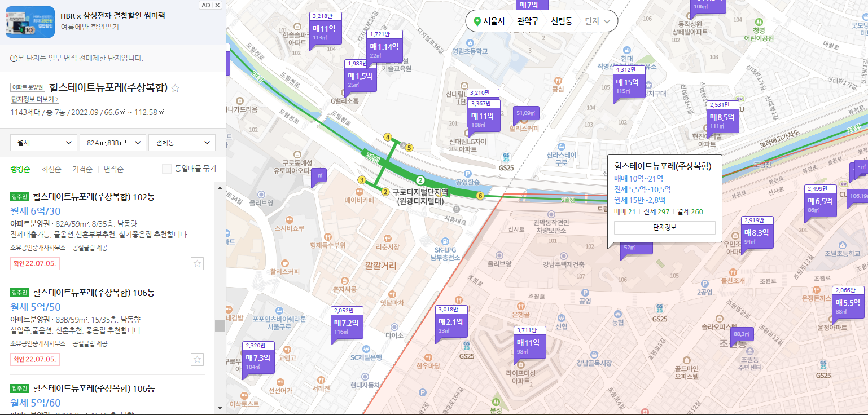Click the listing scrollbar up arrow
The image size is (868, 415).
(220, 188)
